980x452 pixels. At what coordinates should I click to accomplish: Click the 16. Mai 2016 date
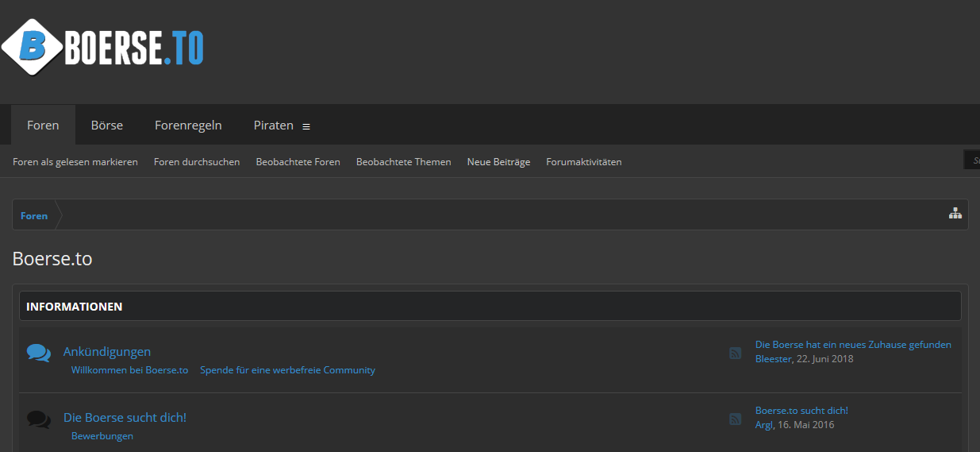click(805, 424)
